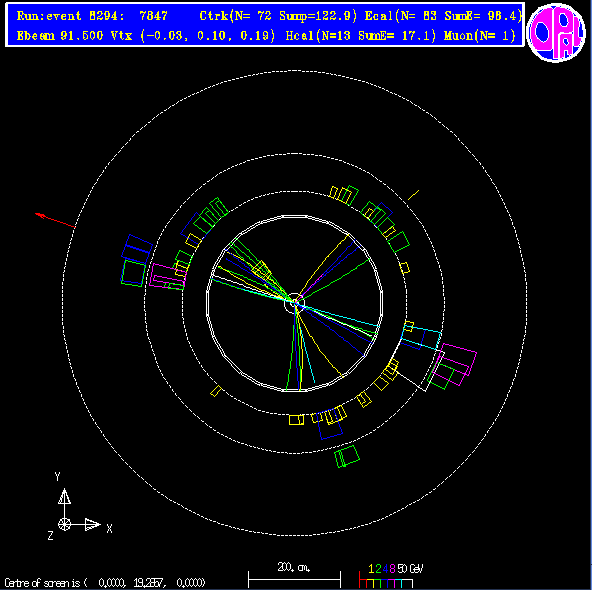Screen dimensions: 592x590
Task: Click the OPAL logo in the corner
Action: point(556,33)
